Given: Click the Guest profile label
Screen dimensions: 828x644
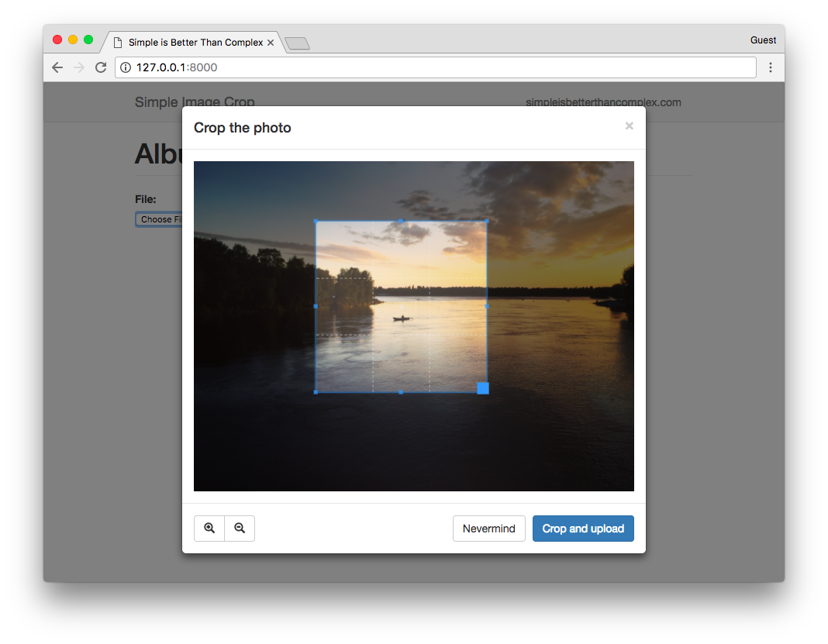Looking at the screenshot, I should 763,40.
